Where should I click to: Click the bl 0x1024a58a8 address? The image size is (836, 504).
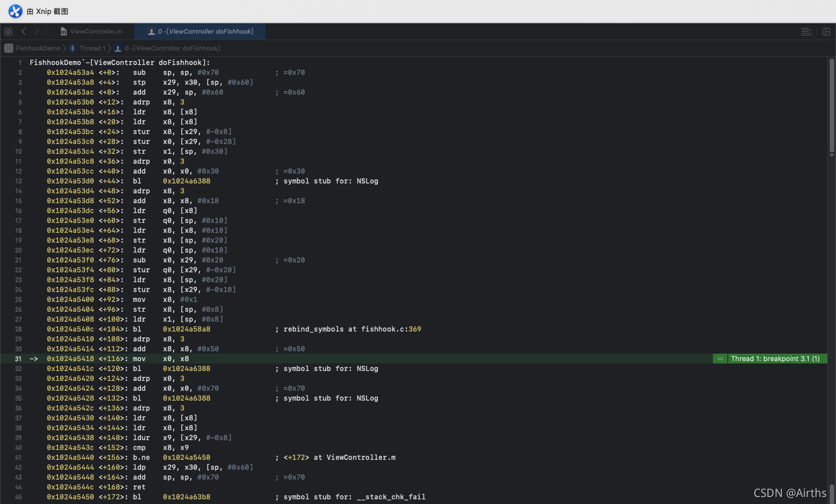point(186,329)
